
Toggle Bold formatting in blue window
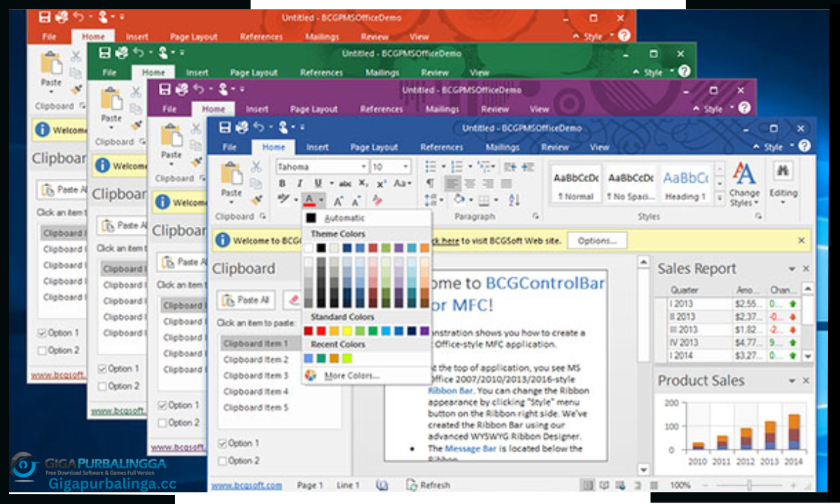282,183
